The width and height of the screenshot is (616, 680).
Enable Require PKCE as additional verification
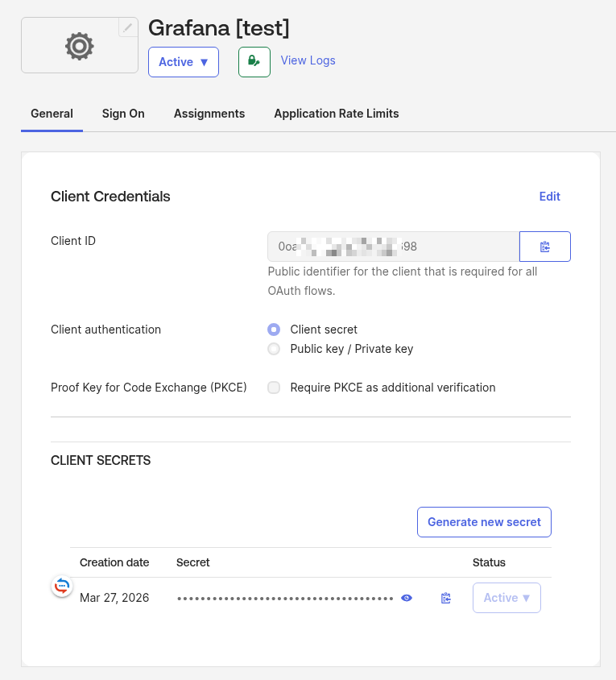pos(274,388)
